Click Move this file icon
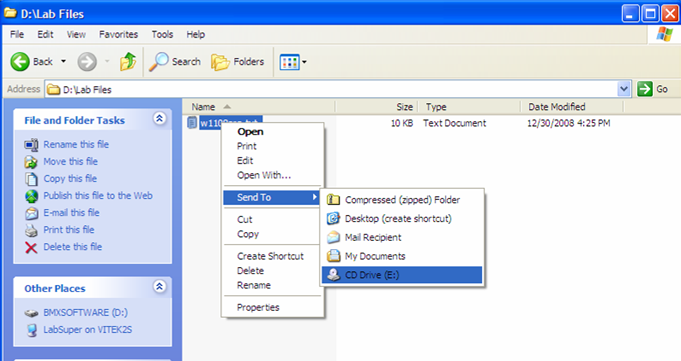This screenshot has width=681, height=361. 31,162
